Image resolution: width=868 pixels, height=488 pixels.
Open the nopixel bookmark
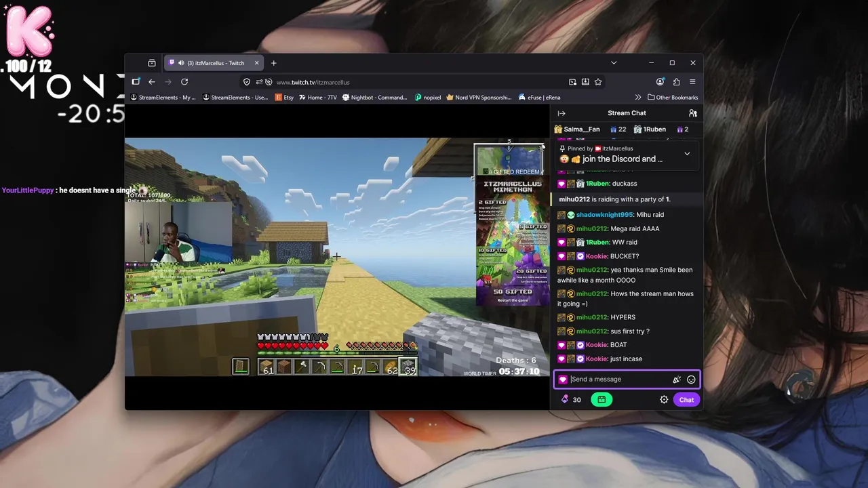(428, 98)
